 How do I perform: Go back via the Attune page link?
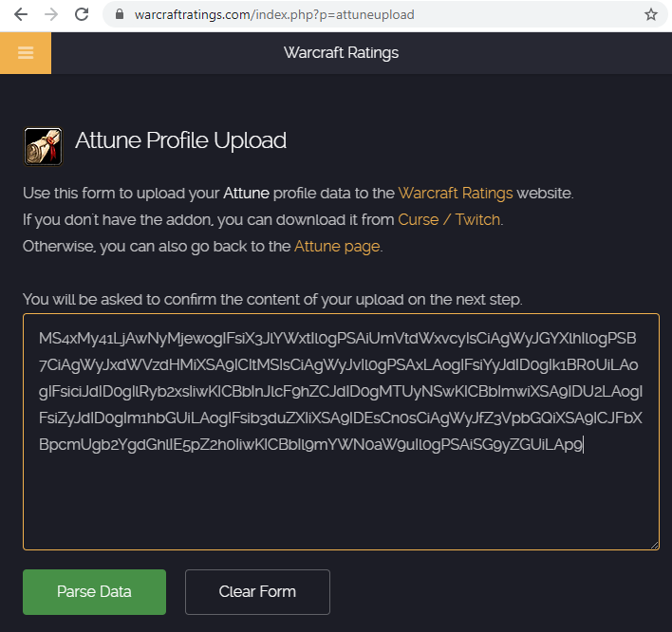tap(337, 246)
